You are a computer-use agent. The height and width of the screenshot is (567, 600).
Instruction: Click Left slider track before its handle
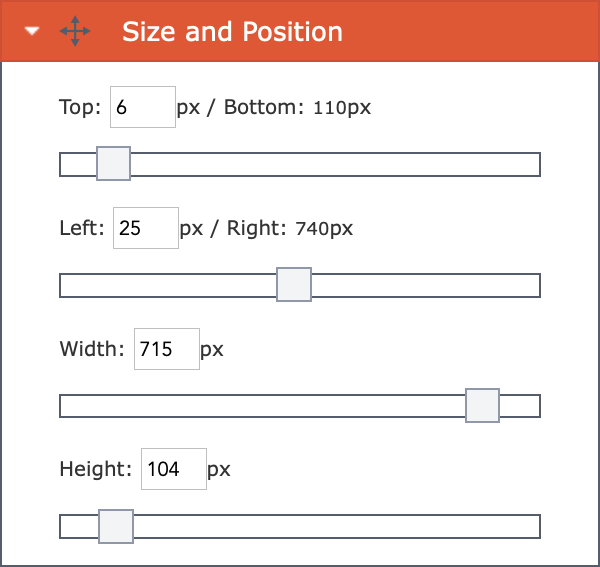click(168, 285)
